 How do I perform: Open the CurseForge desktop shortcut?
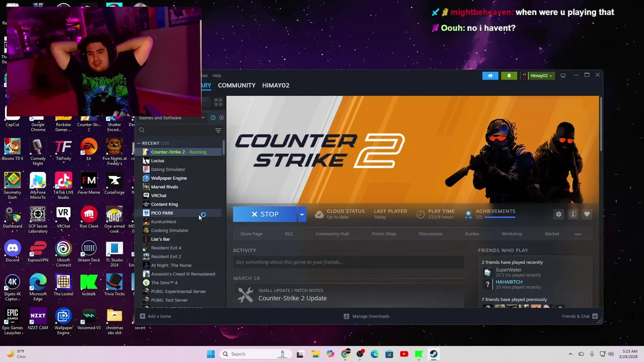click(114, 184)
